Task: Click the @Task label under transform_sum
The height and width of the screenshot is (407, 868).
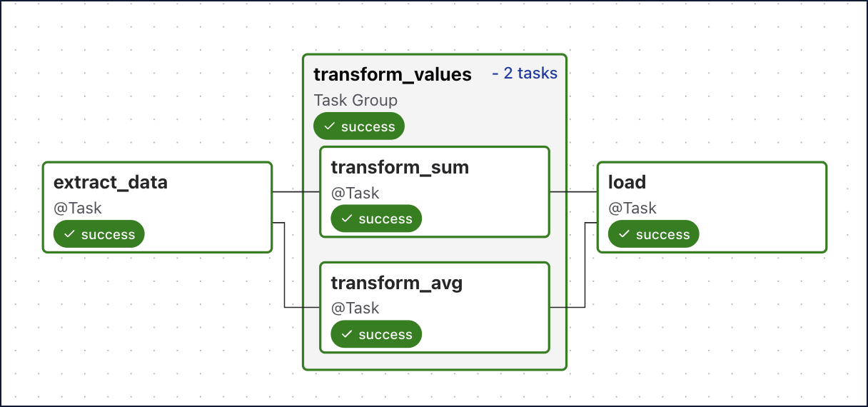Action: 355,193
